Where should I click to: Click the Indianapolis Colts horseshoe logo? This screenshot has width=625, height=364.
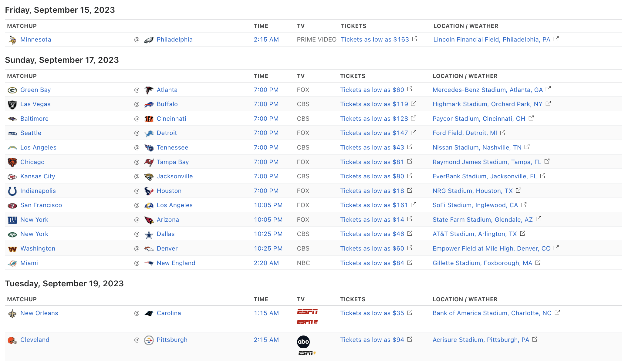[12, 191]
